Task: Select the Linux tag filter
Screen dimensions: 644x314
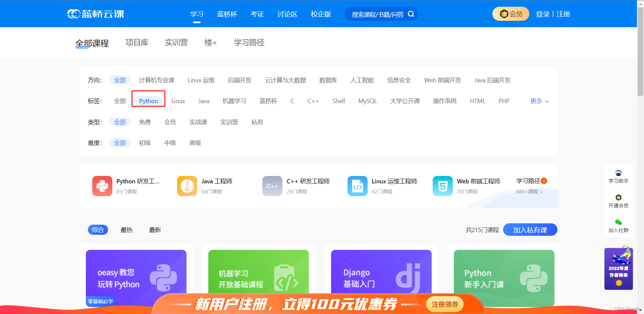Action: coord(178,101)
